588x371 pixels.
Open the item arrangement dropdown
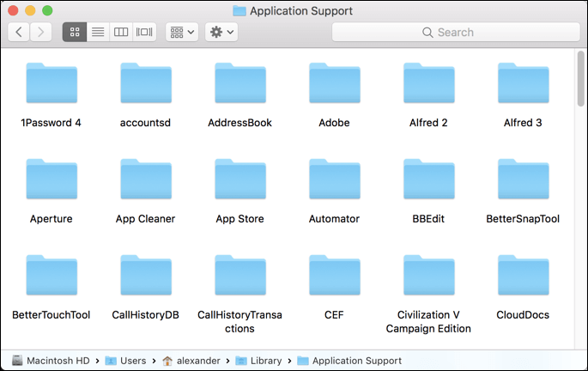(x=182, y=32)
